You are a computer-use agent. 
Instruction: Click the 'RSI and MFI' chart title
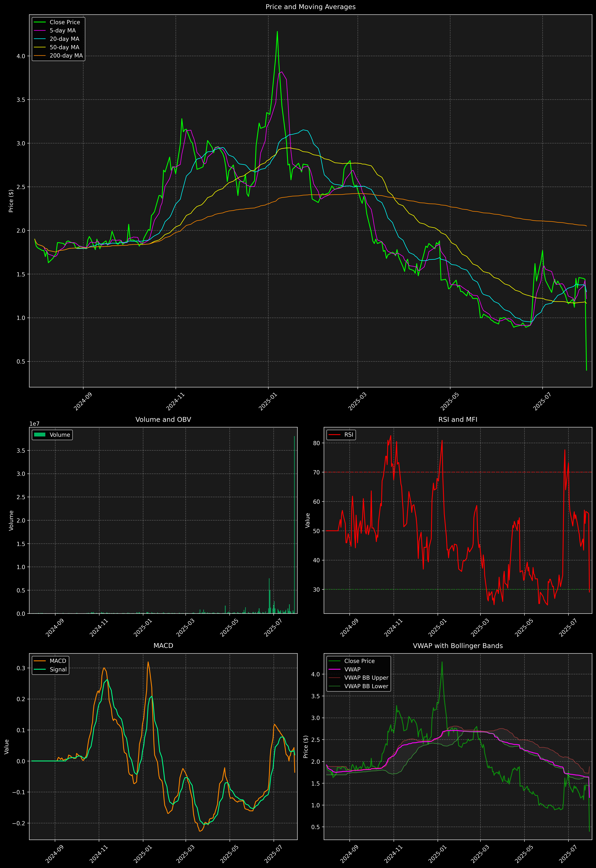click(x=458, y=419)
